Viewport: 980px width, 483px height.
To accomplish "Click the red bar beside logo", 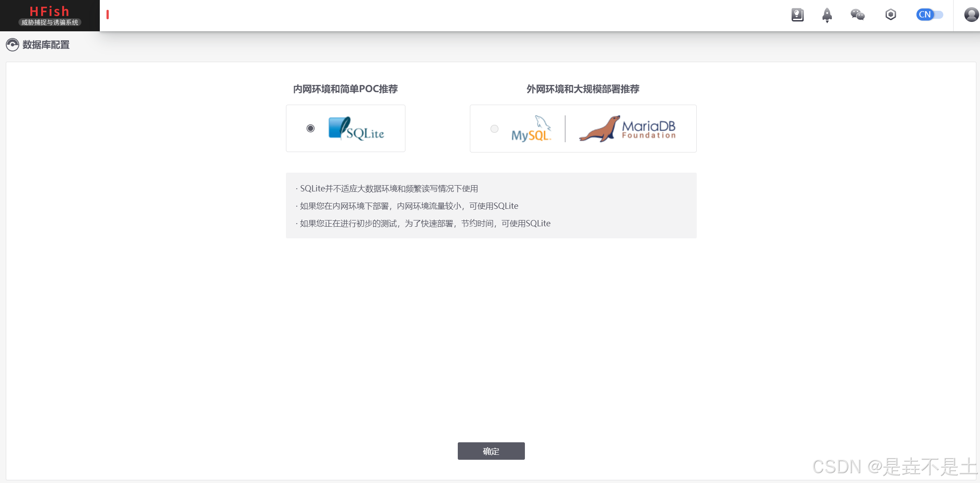I will tap(107, 15).
